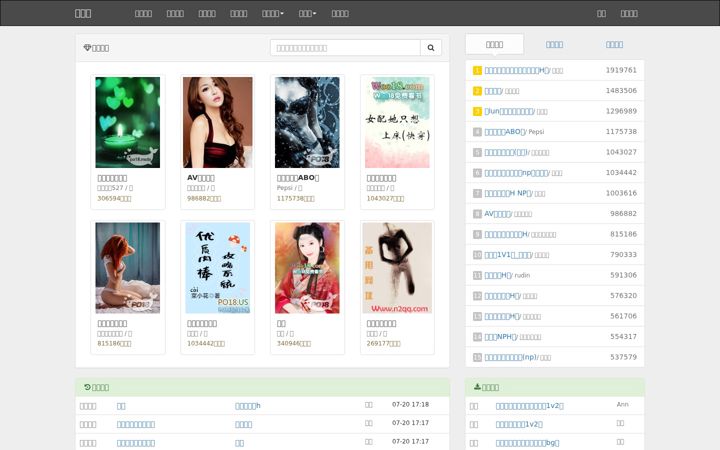The width and height of the screenshot is (720, 450).
Task: Open the ranking title containing 1V1
Action: [x=508, y=255]
